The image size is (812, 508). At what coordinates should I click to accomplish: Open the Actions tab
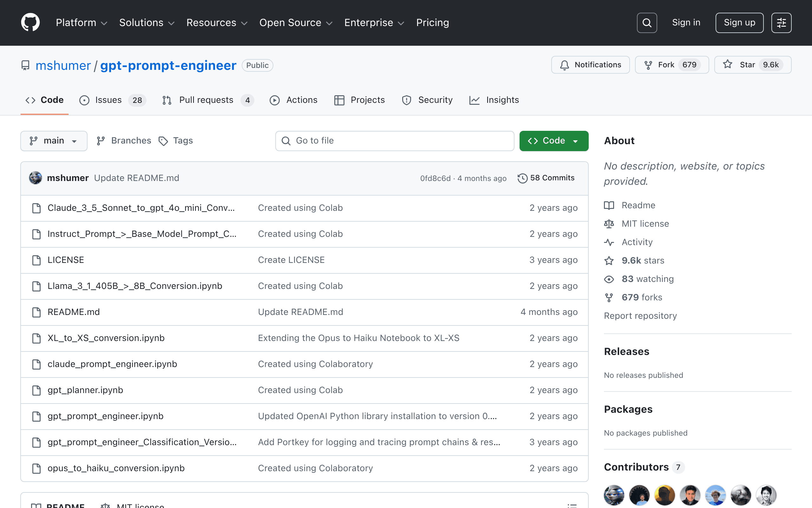click(294, 100)
